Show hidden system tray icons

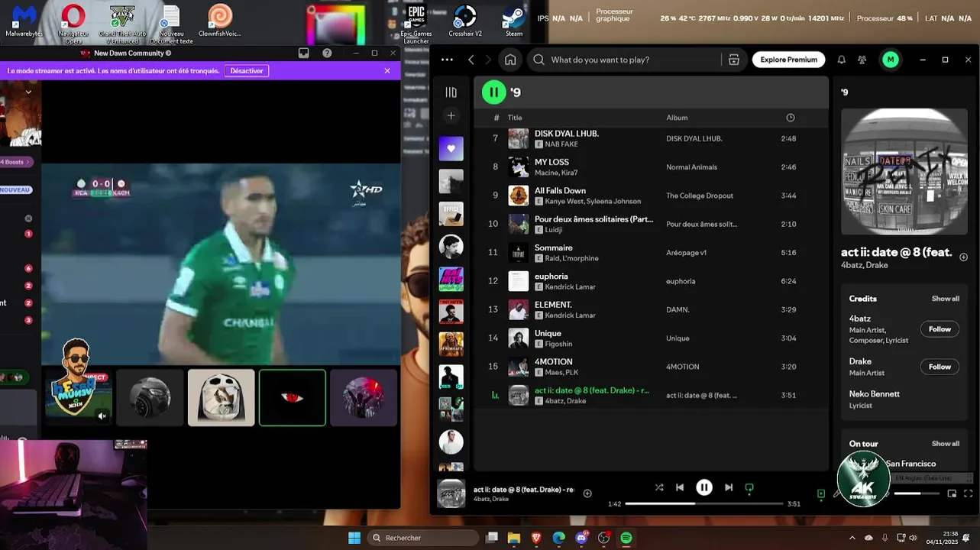tap(852, 538)
